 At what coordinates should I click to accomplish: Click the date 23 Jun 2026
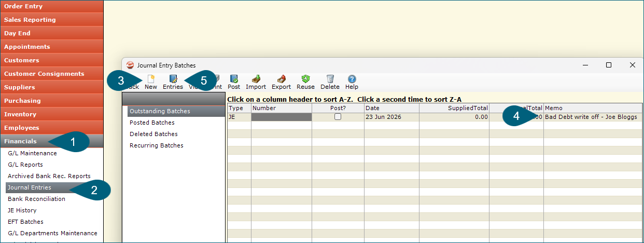coord(383,117)
